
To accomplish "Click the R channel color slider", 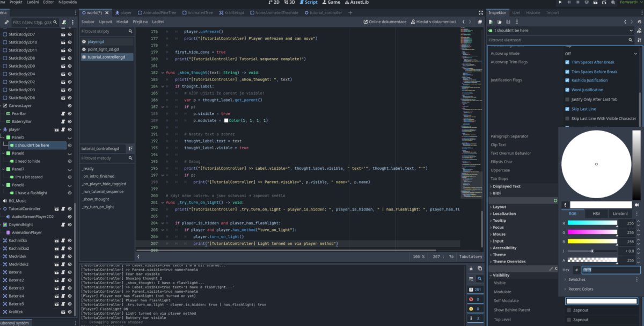I will click(x=592, y=222).
